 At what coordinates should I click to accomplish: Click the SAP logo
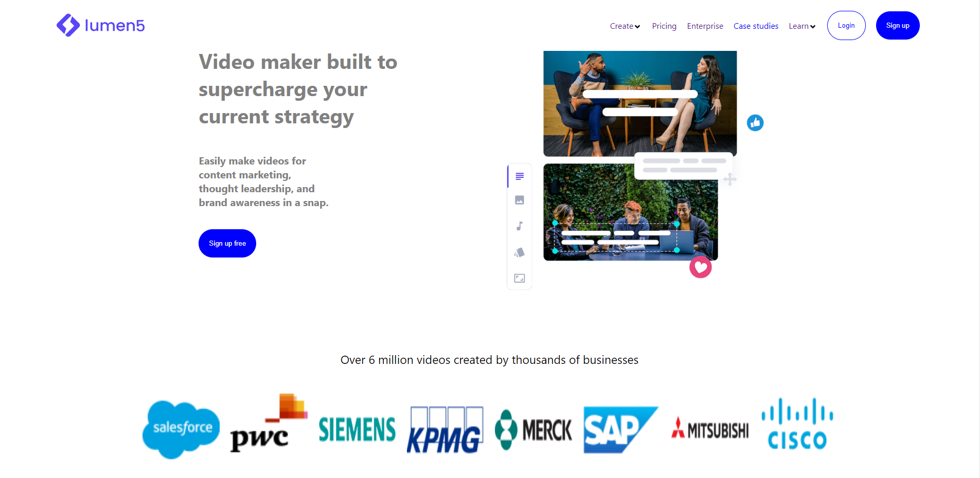click(x=621, y=430)
